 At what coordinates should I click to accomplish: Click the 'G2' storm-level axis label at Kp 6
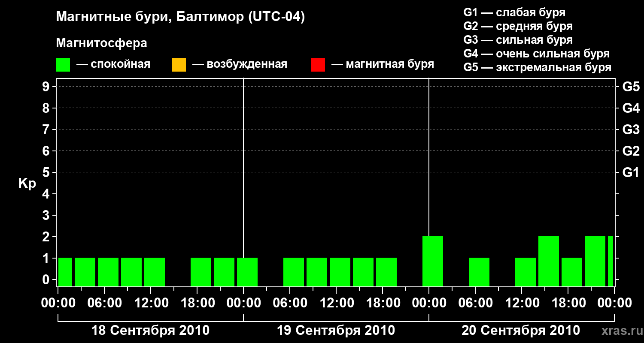631,151
